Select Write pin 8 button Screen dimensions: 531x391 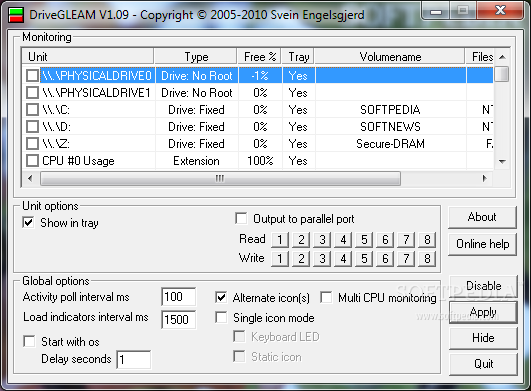427,259
